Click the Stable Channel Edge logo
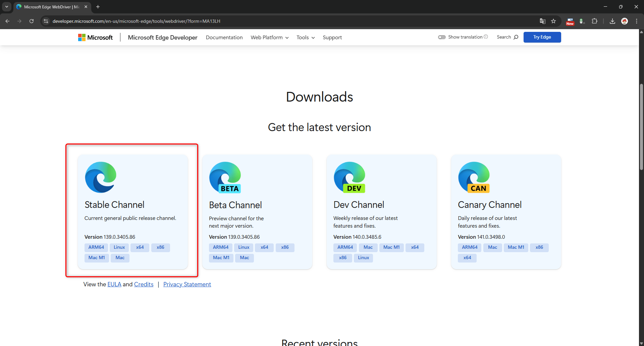This screenshot has height=346, width=644. pyautogui.click(x=101, y=177)
